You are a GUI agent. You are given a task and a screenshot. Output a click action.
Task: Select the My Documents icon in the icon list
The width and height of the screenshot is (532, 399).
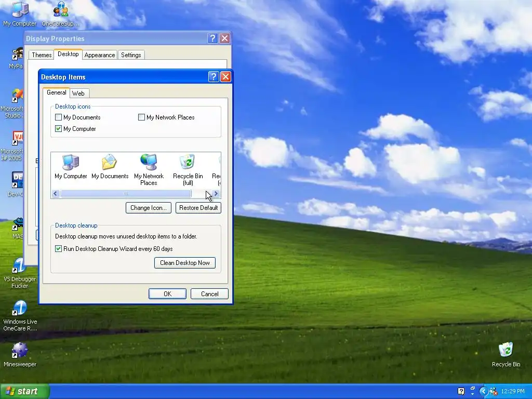110,167
